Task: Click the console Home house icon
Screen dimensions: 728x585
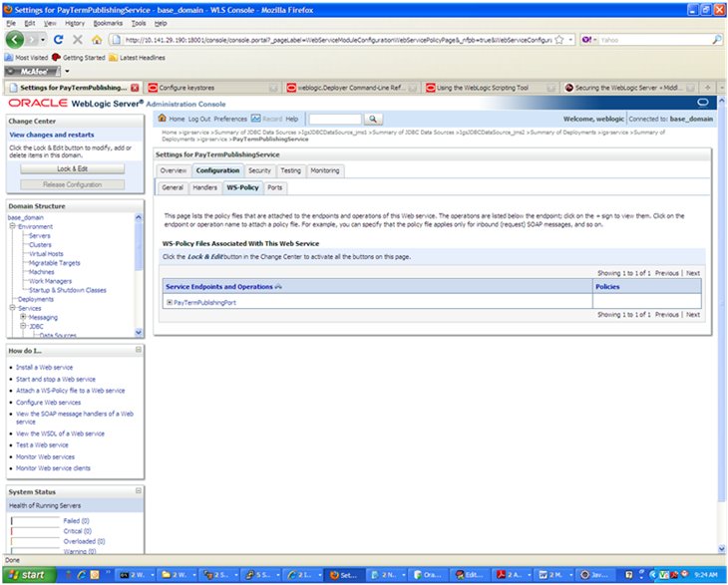Action: click(162, 119)
